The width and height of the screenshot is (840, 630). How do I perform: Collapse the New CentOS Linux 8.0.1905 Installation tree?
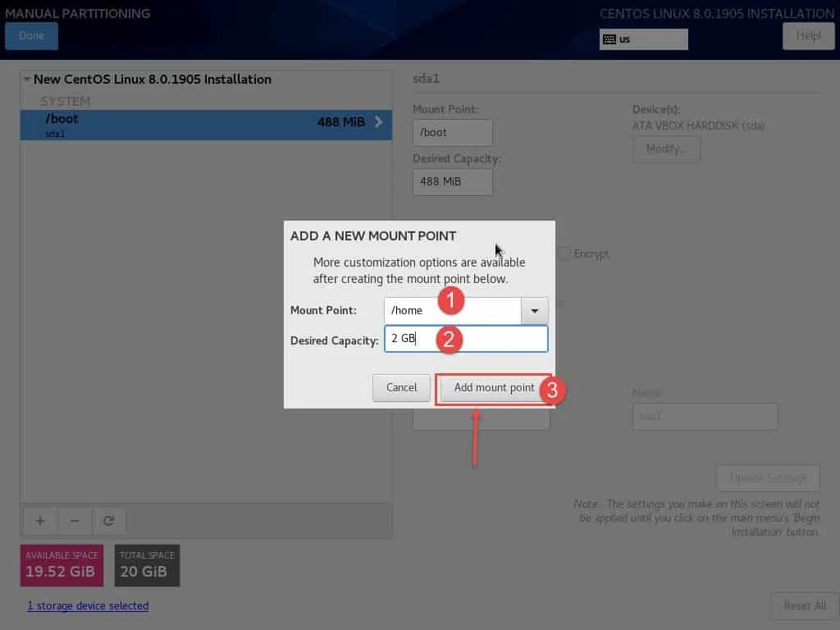pyautogui.click(x=25, y=80)
